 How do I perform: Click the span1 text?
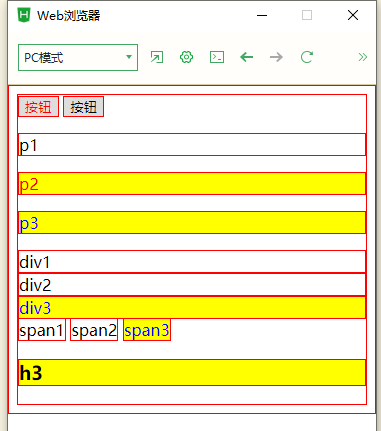click(x=42, y=330)
